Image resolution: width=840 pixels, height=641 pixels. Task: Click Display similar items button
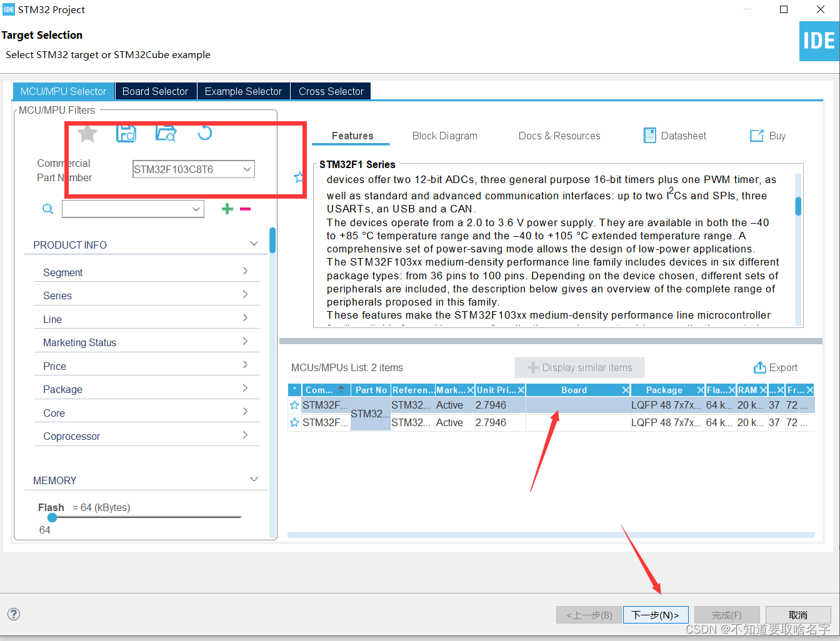pos(580,367)
